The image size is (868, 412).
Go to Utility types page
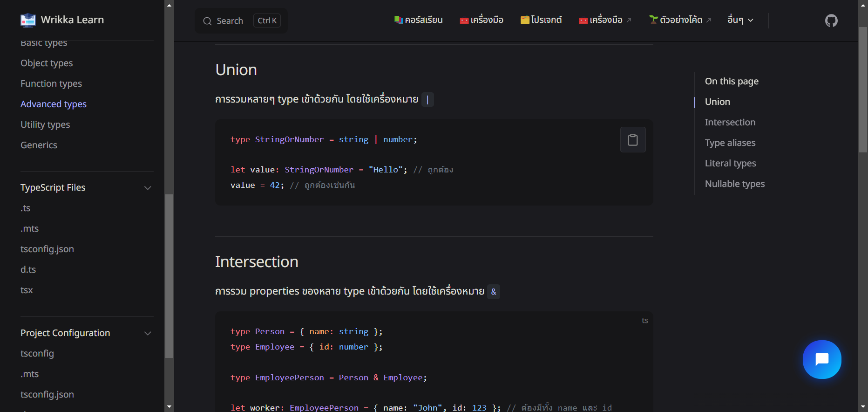(45, 124)
